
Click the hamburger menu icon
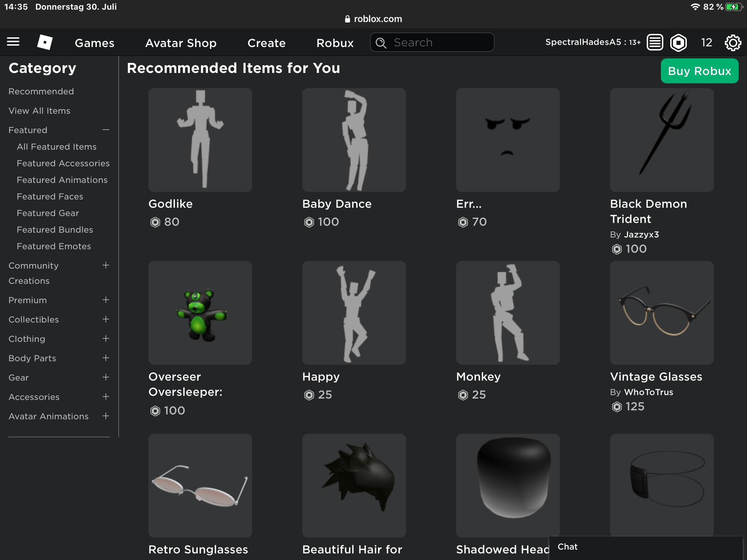coord(13,42)
